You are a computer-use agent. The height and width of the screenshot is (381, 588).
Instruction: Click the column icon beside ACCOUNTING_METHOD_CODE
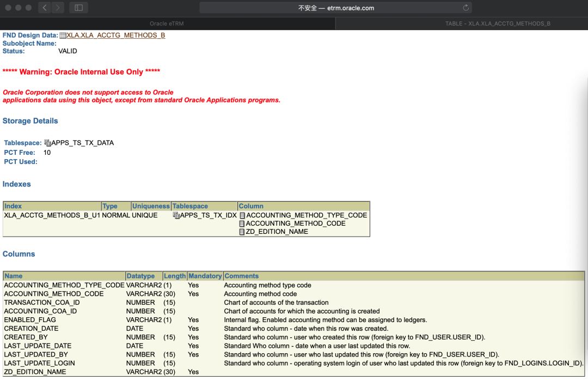242,223
